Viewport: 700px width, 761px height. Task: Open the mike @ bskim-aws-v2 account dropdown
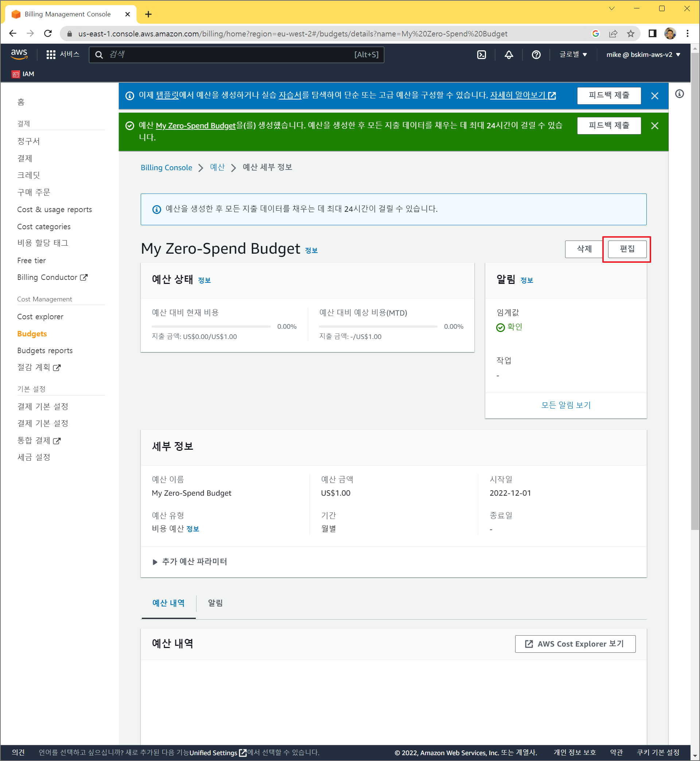coord(643,55)
